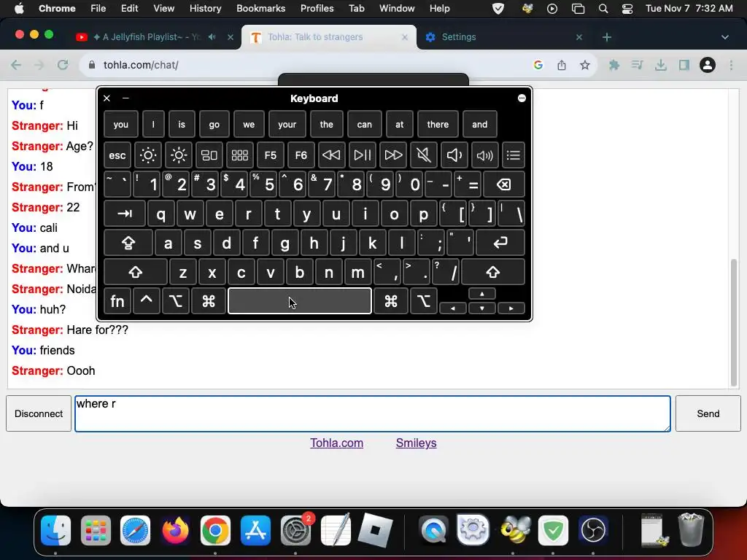This screenshot has height=560, width=747.
Task: Open the Bookmarks menu
Action: point(260,8)
